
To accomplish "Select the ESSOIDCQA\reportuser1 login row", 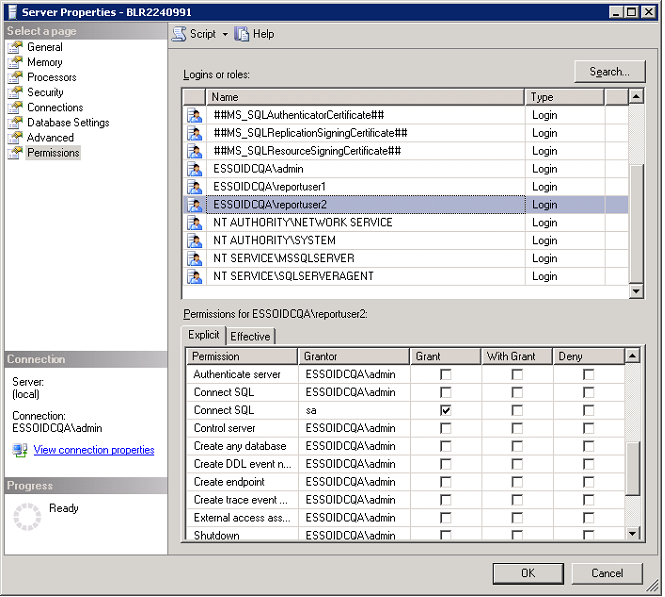I will tap(405, 187).
